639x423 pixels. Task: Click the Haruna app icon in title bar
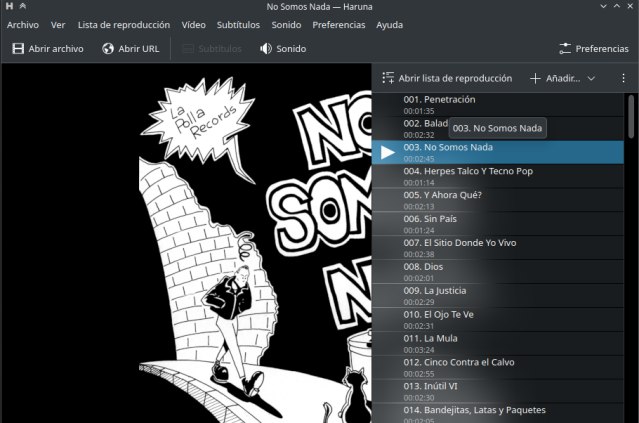coord(9,6)
